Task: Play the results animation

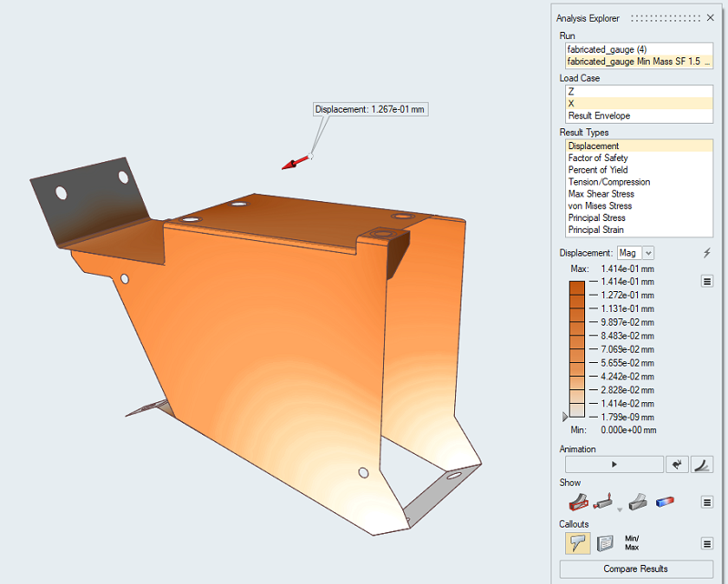Action: (614, 464)
